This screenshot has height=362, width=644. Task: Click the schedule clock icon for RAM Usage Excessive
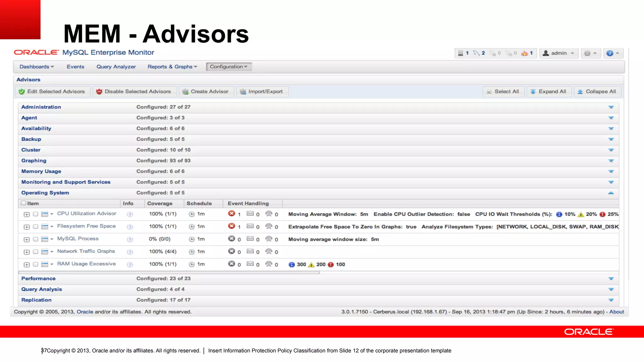pyautogui.click(x=192, y=265)
